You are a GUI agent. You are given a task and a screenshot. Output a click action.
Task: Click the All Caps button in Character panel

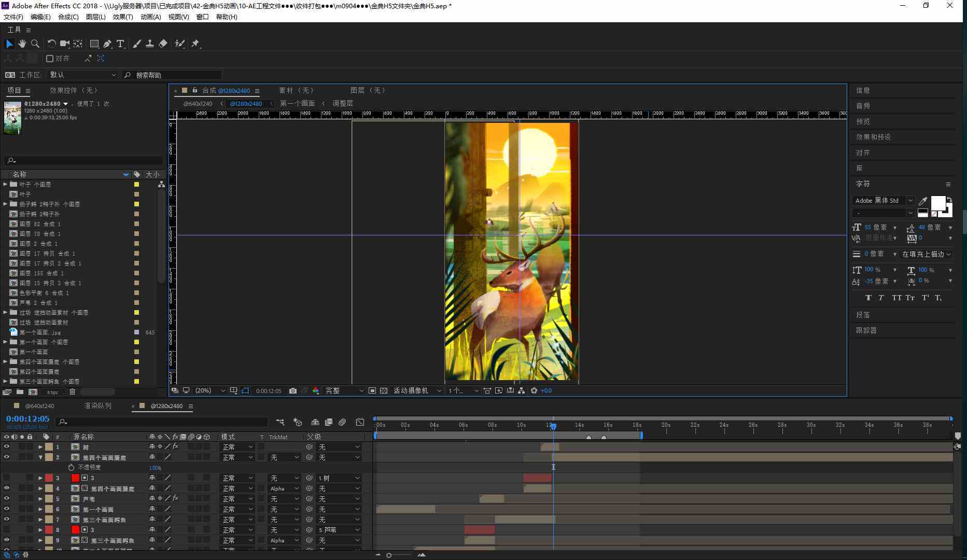point(896,298)
